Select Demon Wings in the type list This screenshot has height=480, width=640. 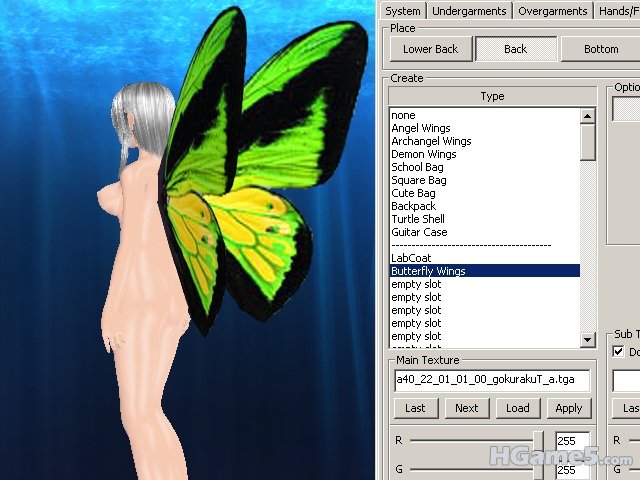(x=423, y=154)
